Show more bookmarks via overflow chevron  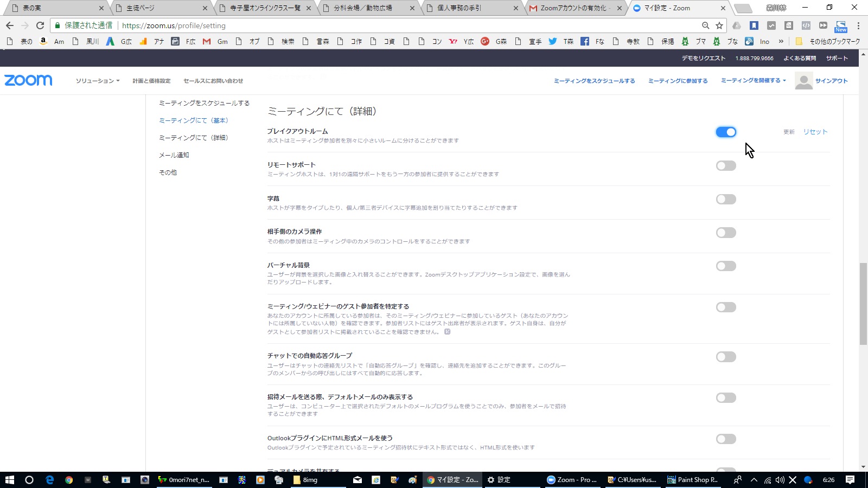click(x=781, y=41)
